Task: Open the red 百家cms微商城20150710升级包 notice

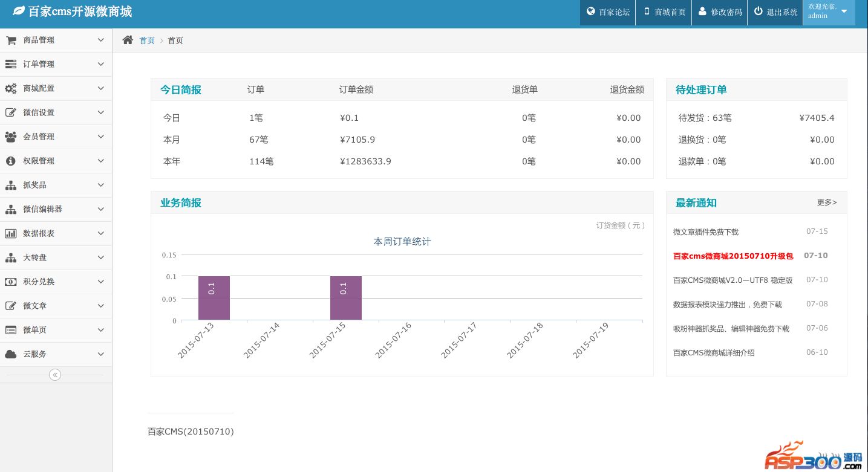Action: 733,256
